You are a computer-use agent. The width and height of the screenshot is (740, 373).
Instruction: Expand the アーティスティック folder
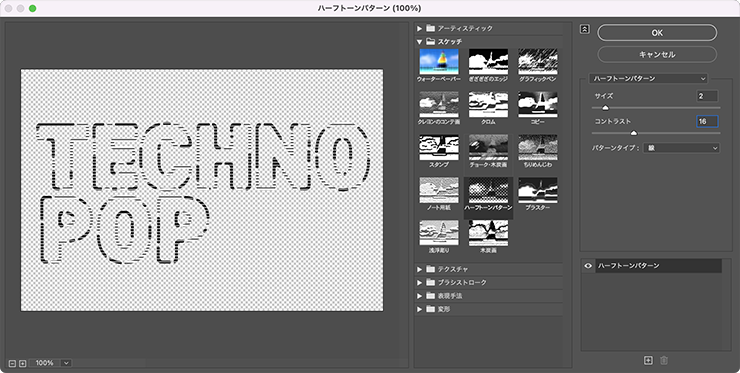pos(419,29)
